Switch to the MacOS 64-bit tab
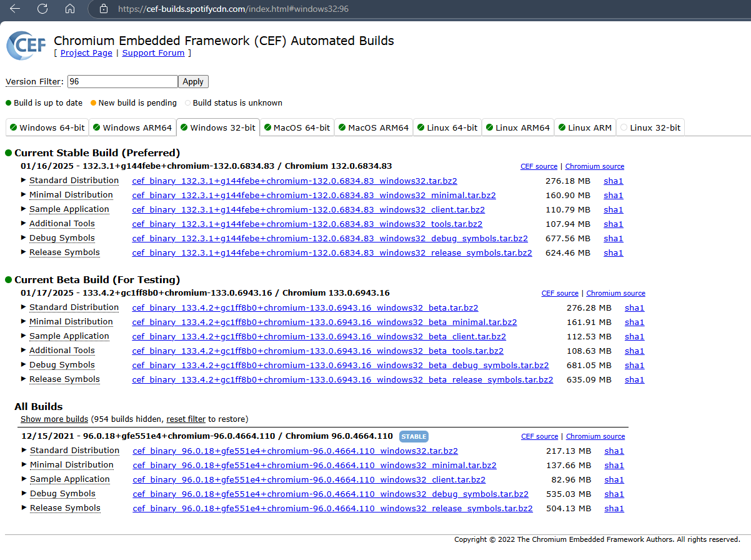The image size is (751, 560). coord(297,127)
